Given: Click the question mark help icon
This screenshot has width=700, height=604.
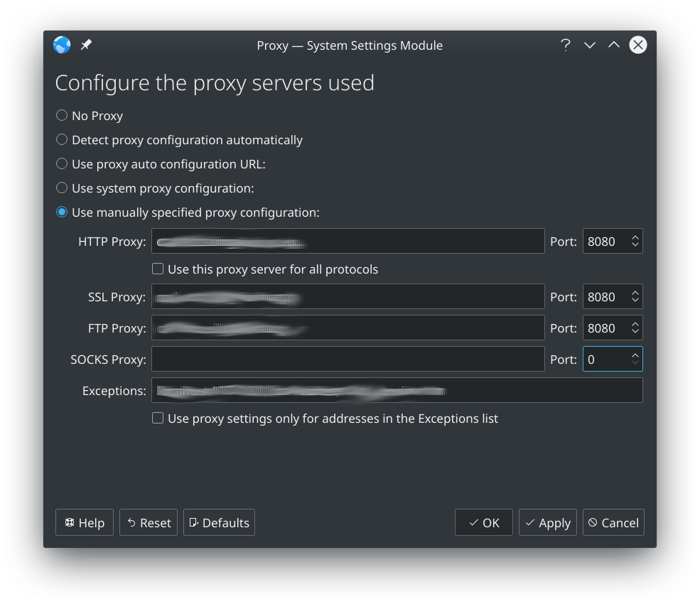Looking at the screenshot, I should pyautogui.click(x=566, y=45).
